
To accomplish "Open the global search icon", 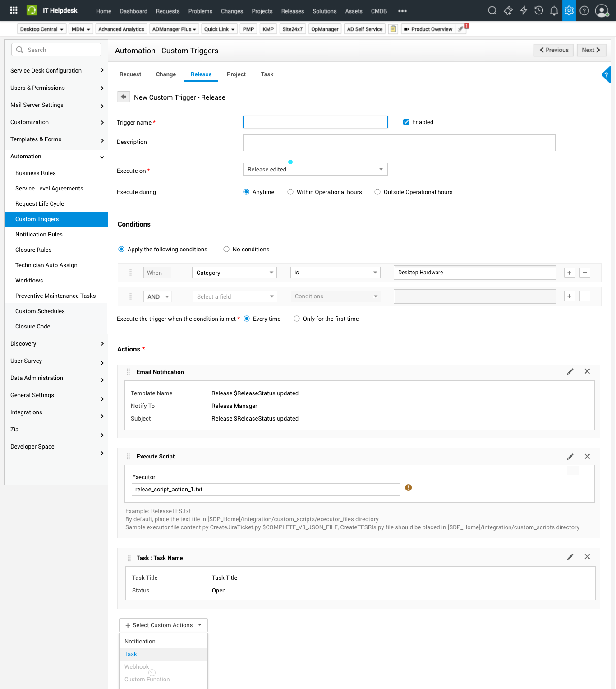I will click(492, 10).
